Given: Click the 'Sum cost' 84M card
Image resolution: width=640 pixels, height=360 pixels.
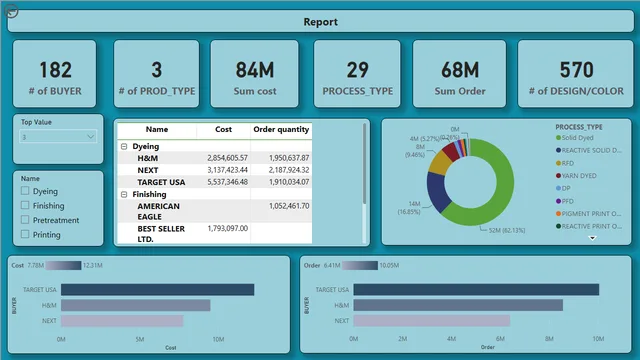Looking at the screenshot, I should click(x=255, y=74).
